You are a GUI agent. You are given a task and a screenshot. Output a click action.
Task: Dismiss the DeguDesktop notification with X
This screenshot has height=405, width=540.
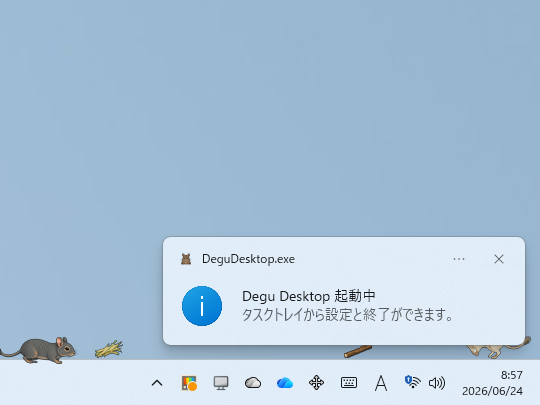499,259
